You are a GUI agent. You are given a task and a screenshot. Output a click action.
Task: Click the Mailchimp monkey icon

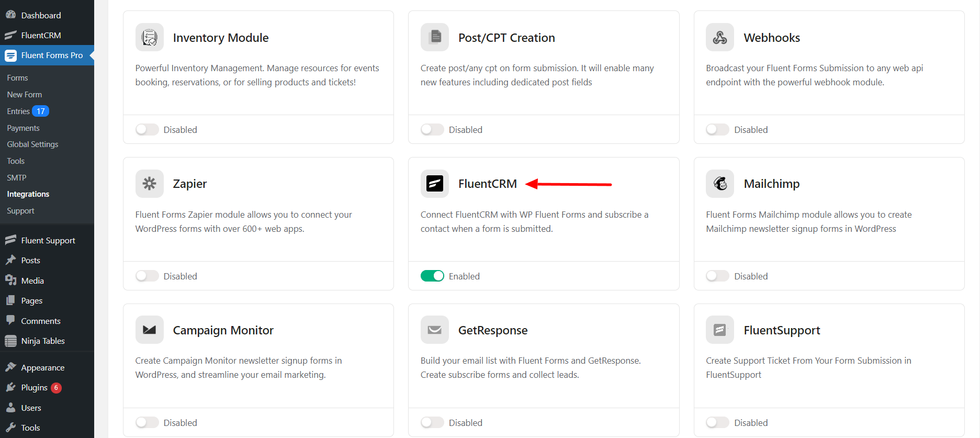[719, 184]
